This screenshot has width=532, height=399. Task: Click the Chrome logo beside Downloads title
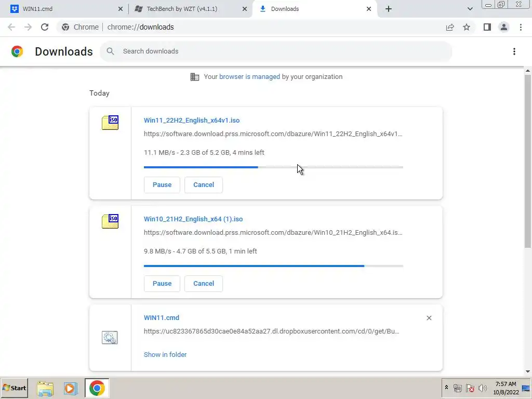pos(17,51)
